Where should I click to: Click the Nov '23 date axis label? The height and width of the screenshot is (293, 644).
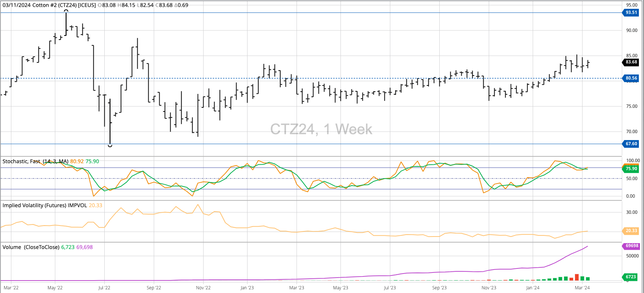[489, 288]
